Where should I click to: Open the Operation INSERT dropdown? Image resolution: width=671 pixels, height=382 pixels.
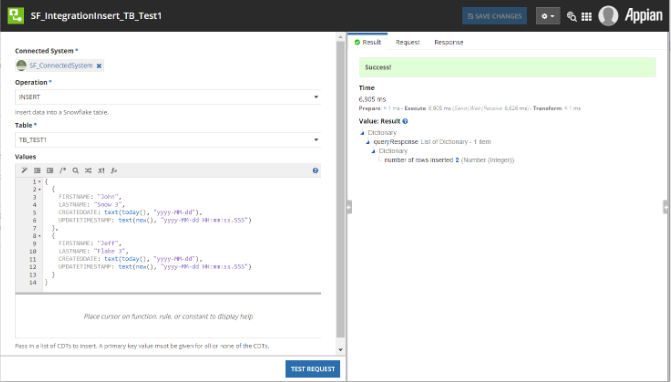coord(168,97)
